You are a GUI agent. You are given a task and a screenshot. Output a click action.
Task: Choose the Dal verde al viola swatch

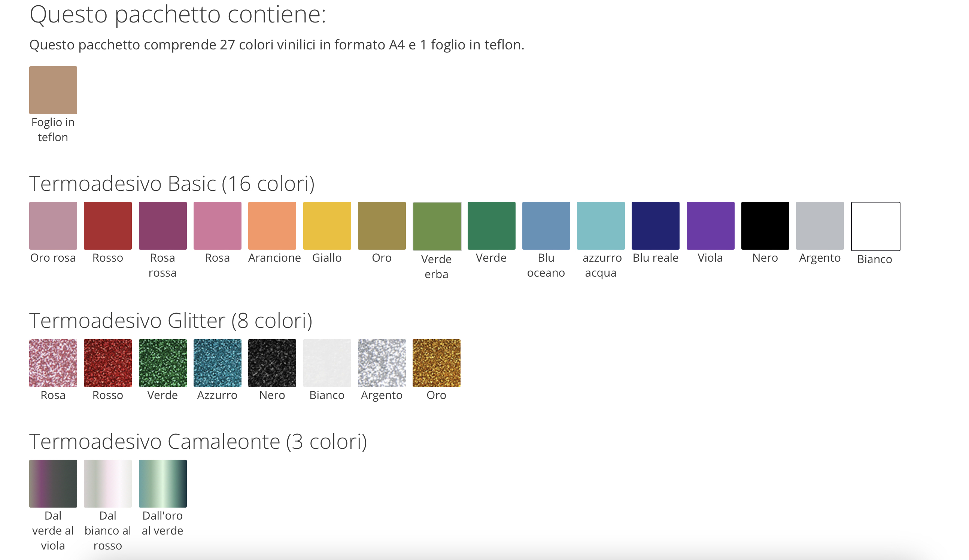[53, 484]
